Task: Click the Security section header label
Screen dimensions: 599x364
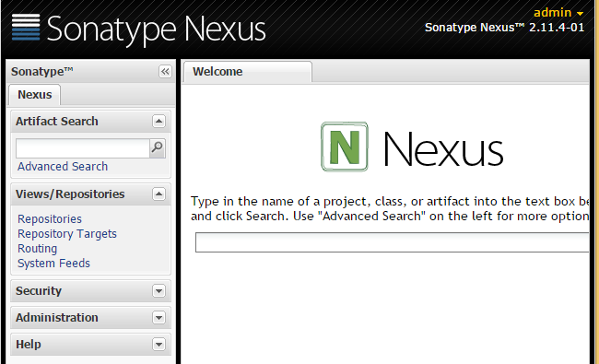Action: [39, 291]
